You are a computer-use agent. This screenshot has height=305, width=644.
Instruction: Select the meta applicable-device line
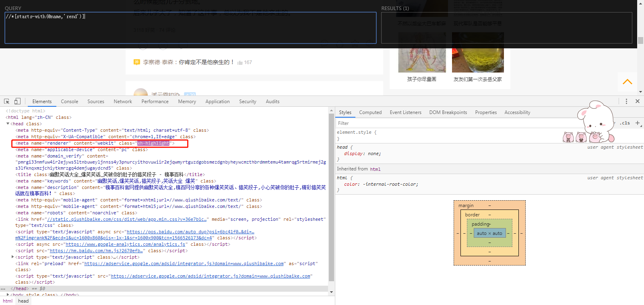coord(82,149)
